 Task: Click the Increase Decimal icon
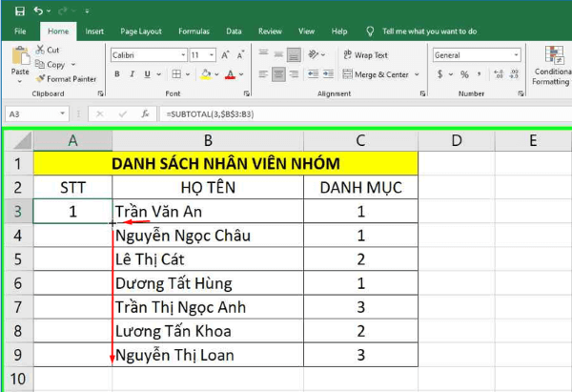point(499,74)
